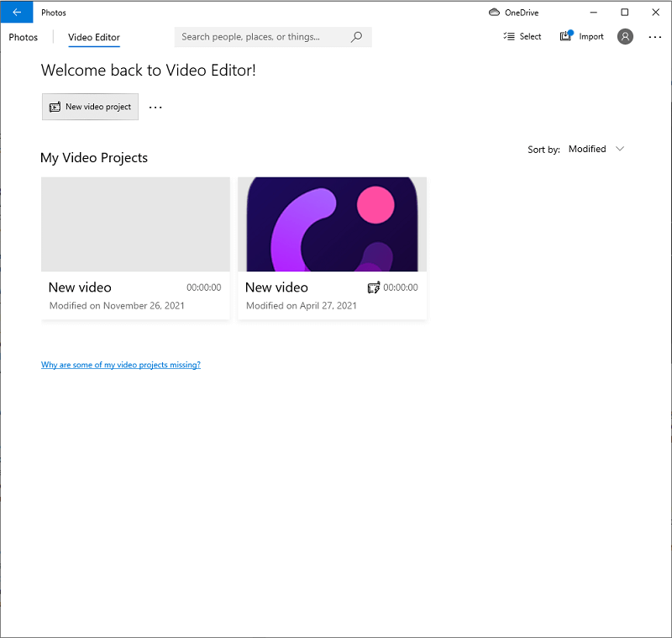Open the blank thumbnail project from November 26
This screenshot has width=672, height=638.
[x=135, y=224]
